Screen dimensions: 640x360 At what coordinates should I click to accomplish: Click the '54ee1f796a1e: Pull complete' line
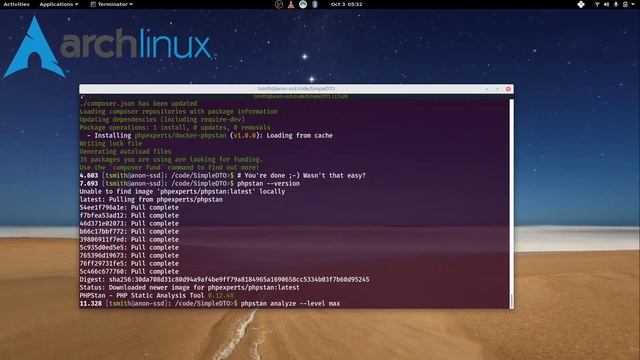(x=129, y=207)
